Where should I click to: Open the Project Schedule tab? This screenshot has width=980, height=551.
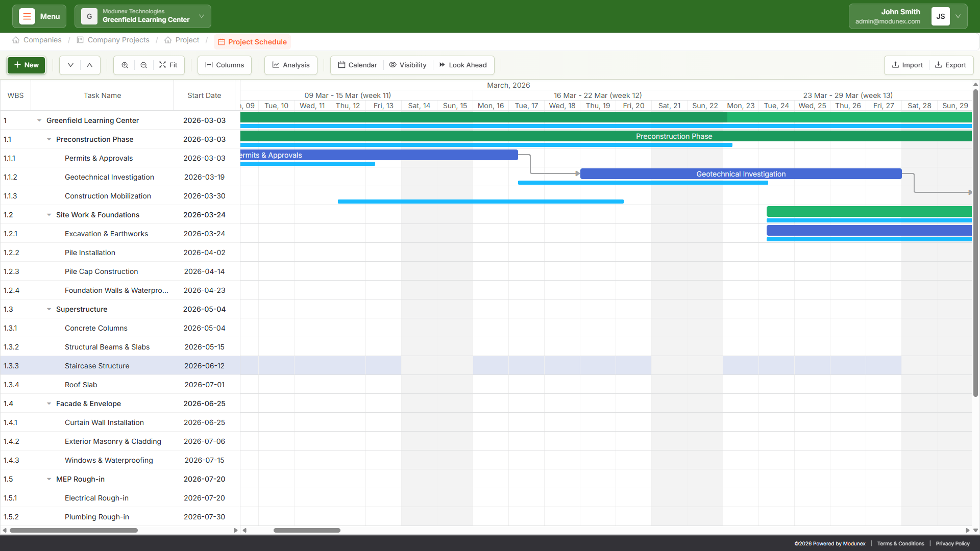pyautogui.click(x=253, y=42)
